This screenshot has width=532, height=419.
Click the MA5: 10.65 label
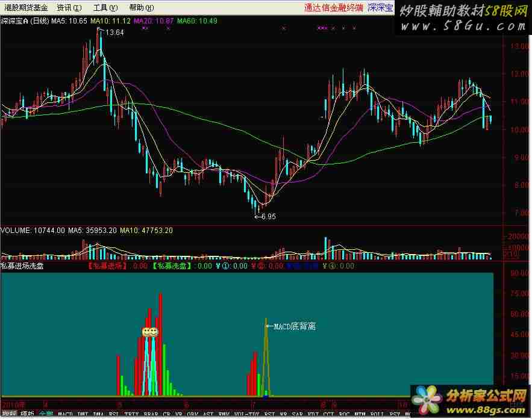coord(69,21)
